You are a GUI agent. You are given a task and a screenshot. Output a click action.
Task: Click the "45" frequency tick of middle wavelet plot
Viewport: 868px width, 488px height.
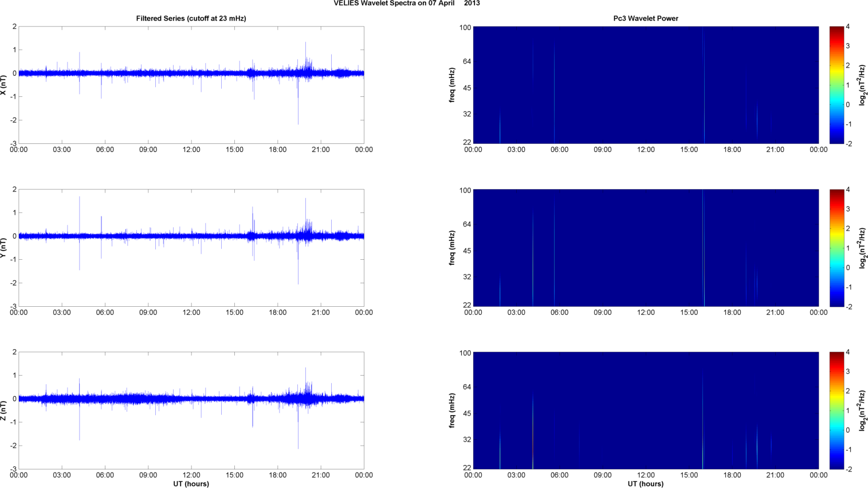pyautogui.click(x=466, y=251)
